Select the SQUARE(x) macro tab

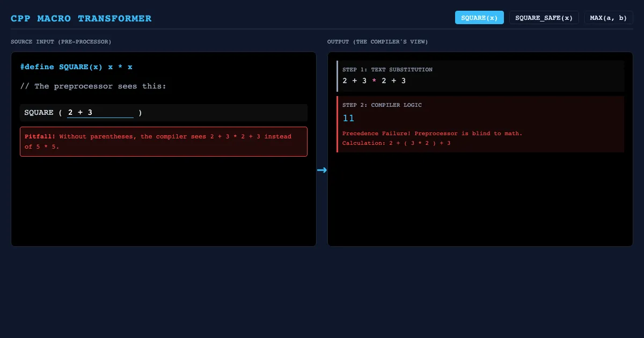pyautogui.click(x=479, y=18)
